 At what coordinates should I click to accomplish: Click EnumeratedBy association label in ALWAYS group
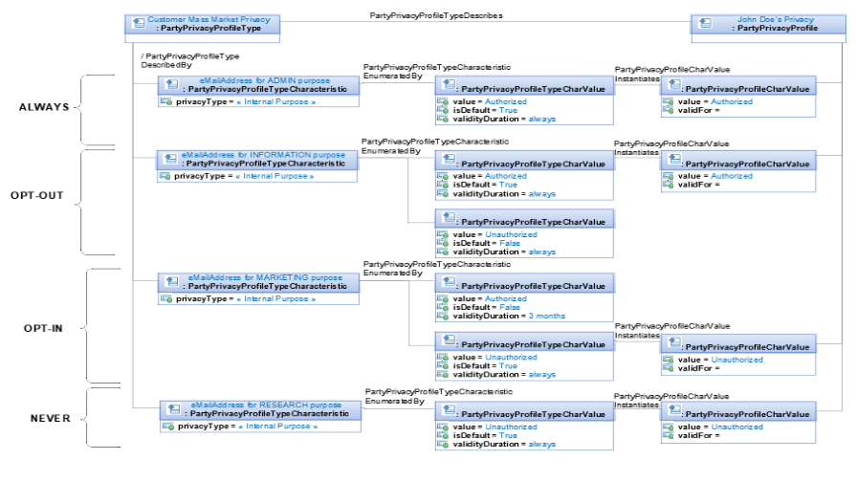click(393, 76)
